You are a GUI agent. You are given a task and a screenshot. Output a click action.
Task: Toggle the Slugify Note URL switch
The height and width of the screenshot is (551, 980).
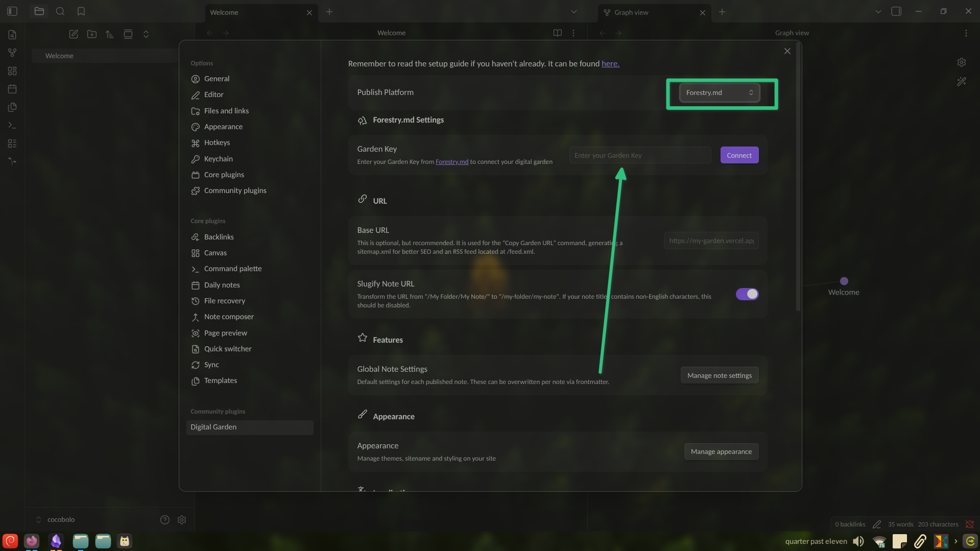747,294
